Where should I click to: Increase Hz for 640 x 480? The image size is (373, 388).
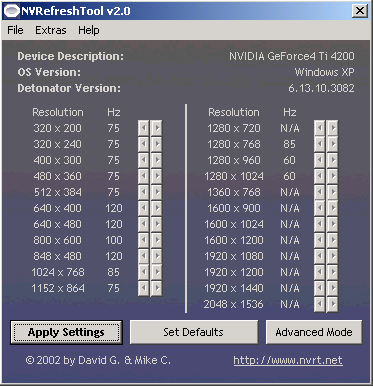pos(156,224)
